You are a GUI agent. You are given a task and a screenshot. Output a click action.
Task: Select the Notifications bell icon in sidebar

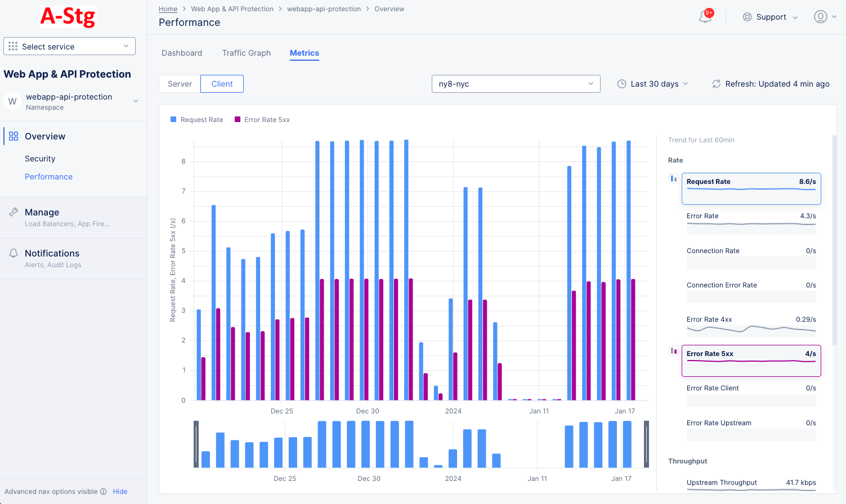[12, 253]
